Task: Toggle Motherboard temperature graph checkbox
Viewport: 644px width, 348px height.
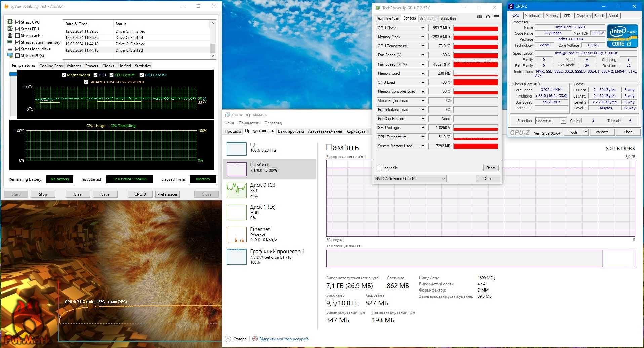Action: pos(64,75)
